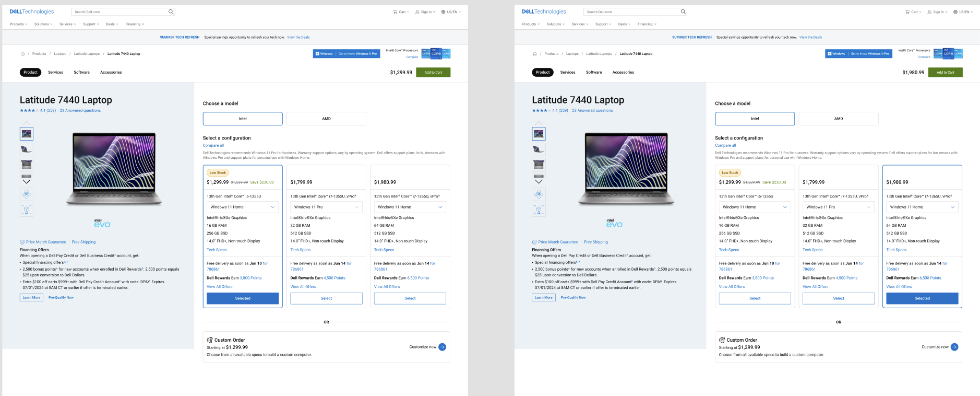980x396 pixels.
Task: Click gallery up arrow on the left page
Action: [27, 123]
